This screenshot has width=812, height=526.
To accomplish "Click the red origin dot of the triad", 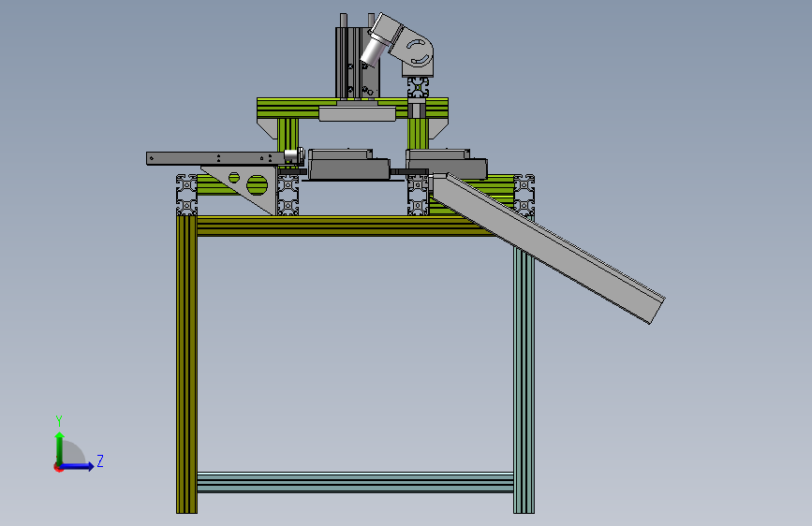I will pyautogui.click(x=57, y=468).
